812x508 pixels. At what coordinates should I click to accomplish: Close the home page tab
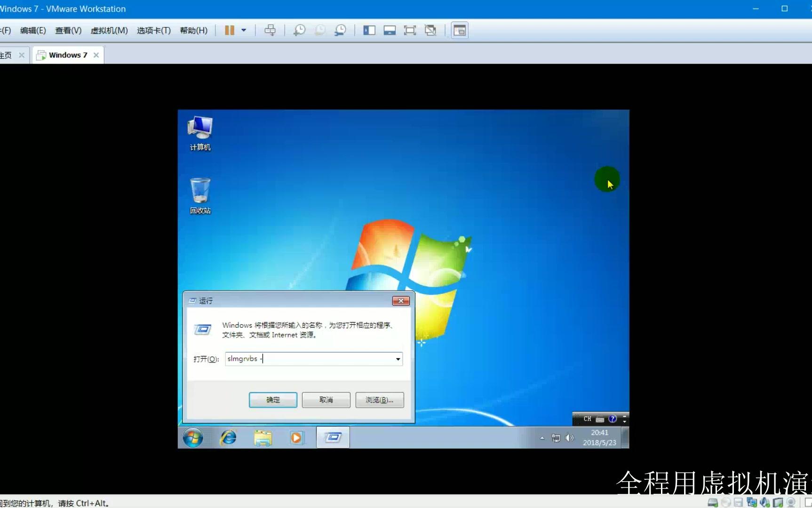tap(22, 55)
